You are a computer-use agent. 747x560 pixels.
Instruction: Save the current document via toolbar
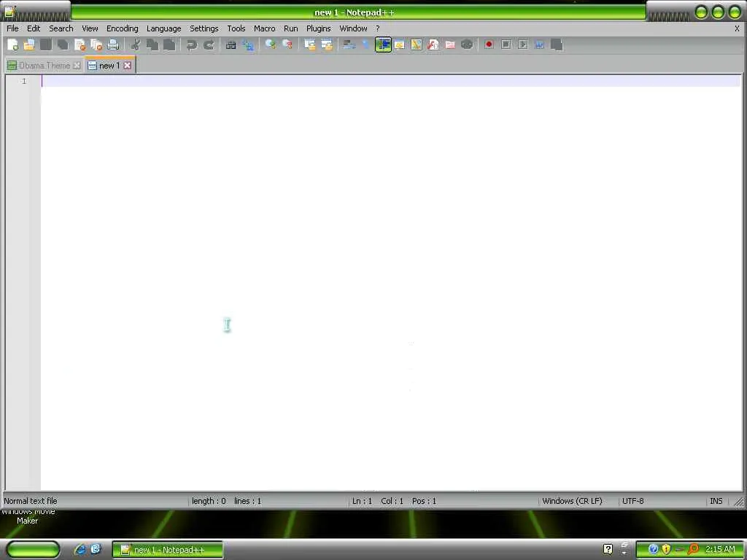coord(46,44)
